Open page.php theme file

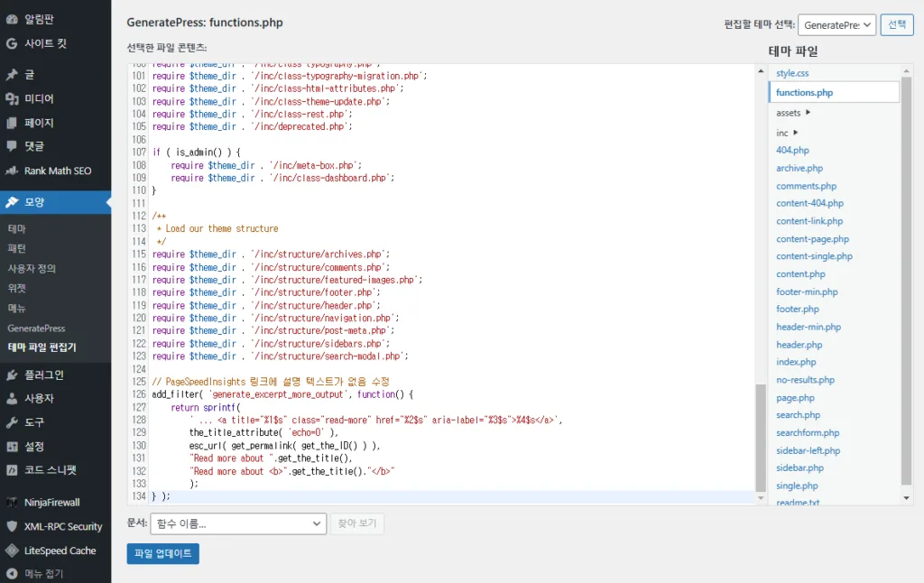tap(795, 398)
